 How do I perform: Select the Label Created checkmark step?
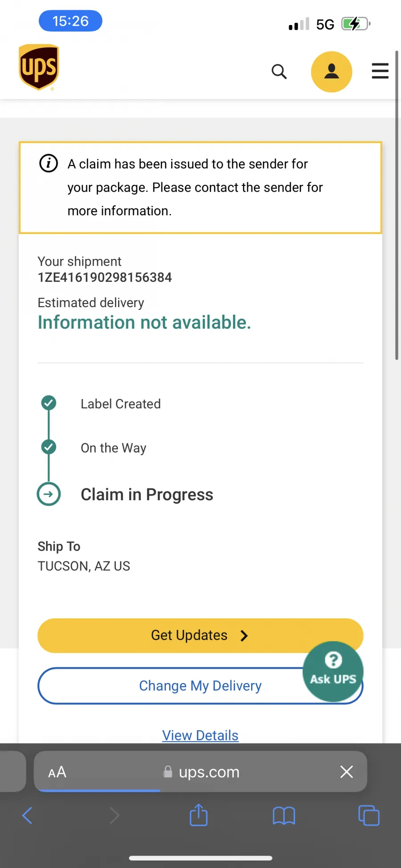coord(49,403)
